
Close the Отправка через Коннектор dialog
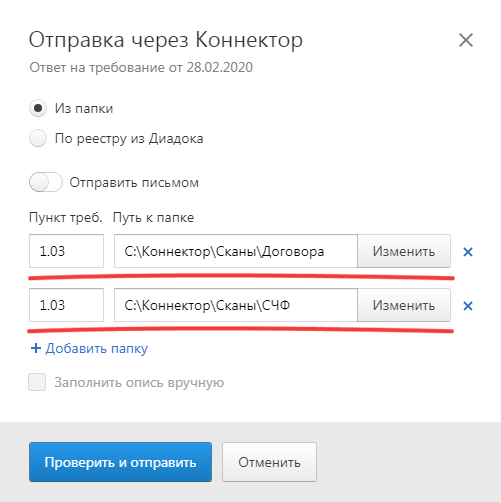466,40
